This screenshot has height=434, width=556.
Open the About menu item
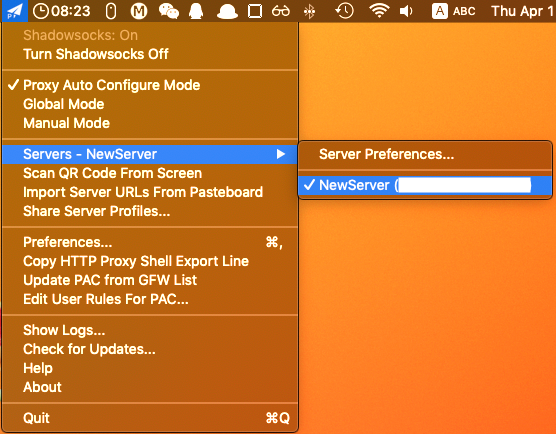150,387
